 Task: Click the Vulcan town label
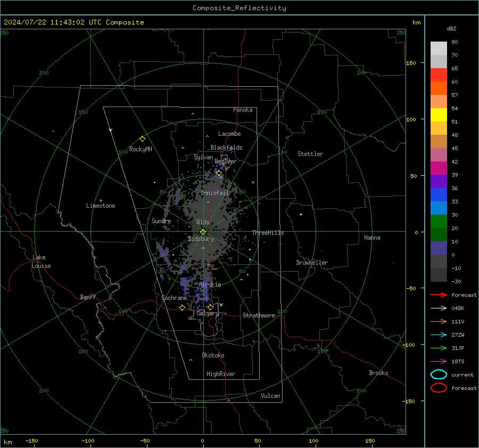(270, 396)
